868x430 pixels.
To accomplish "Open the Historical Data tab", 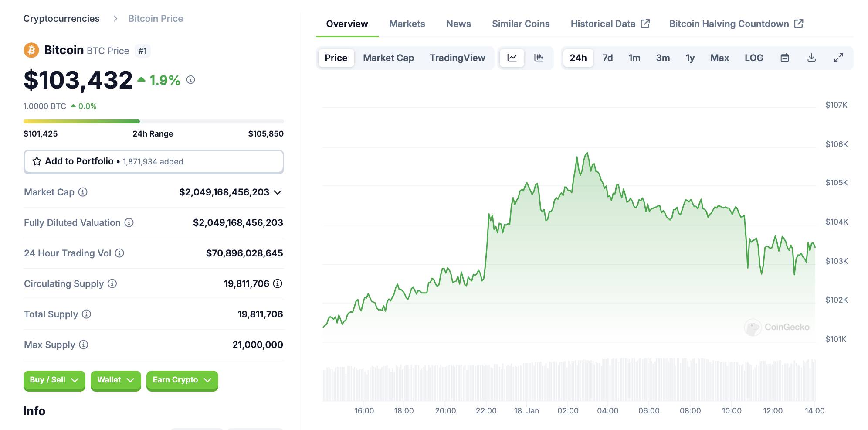I will point(610,24).
